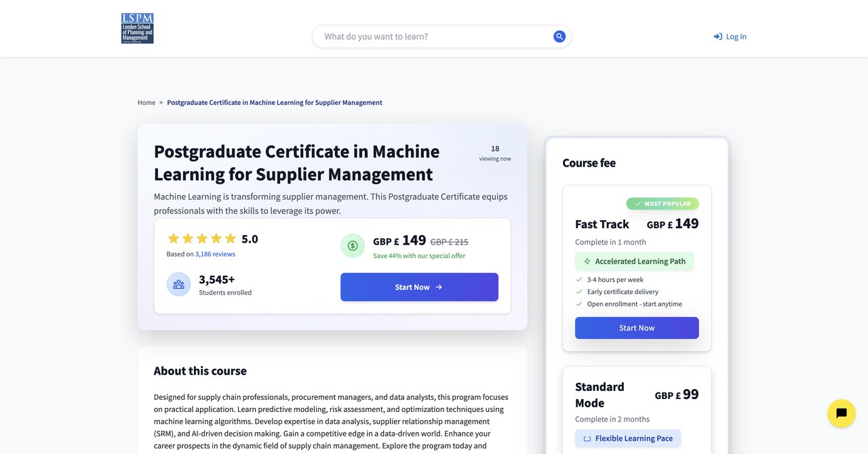Image resolution: width=868 pixels, height=454 pixels.
Task: Click Start Now in the course header card
Action: pyautogui.click(x=419, y=287)
